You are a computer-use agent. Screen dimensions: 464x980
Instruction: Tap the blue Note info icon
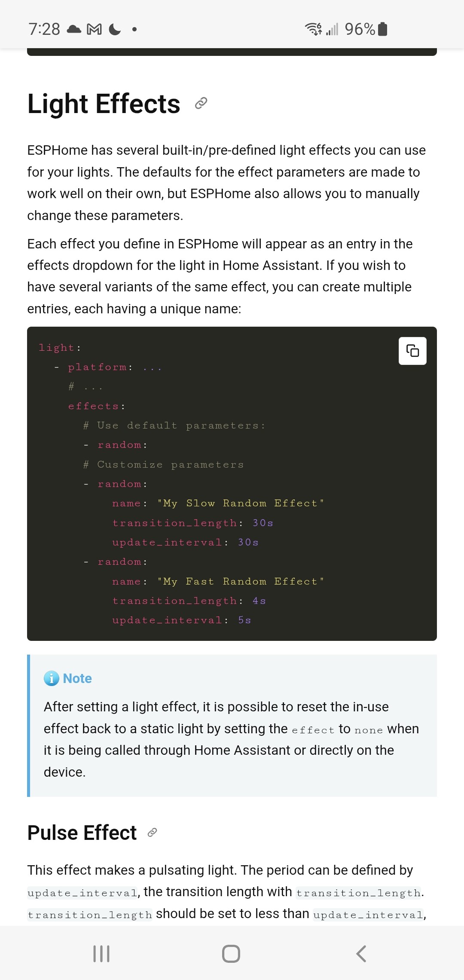click(x=52, y=678)
